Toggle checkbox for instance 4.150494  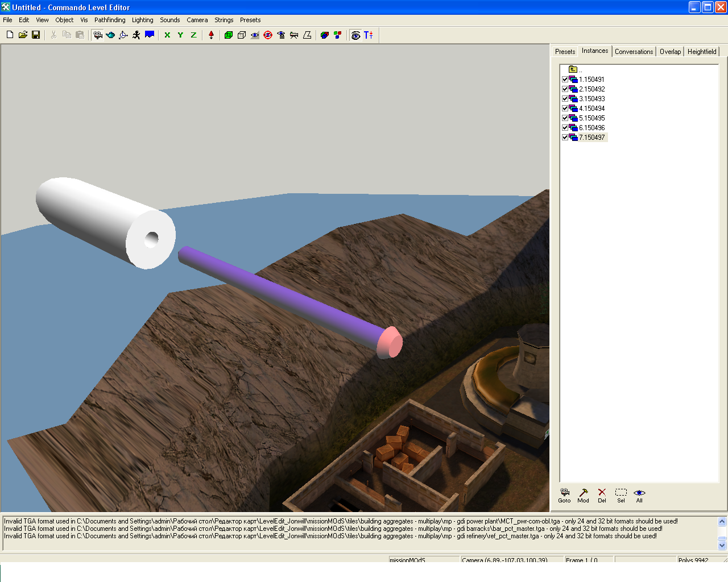point(565,109)
